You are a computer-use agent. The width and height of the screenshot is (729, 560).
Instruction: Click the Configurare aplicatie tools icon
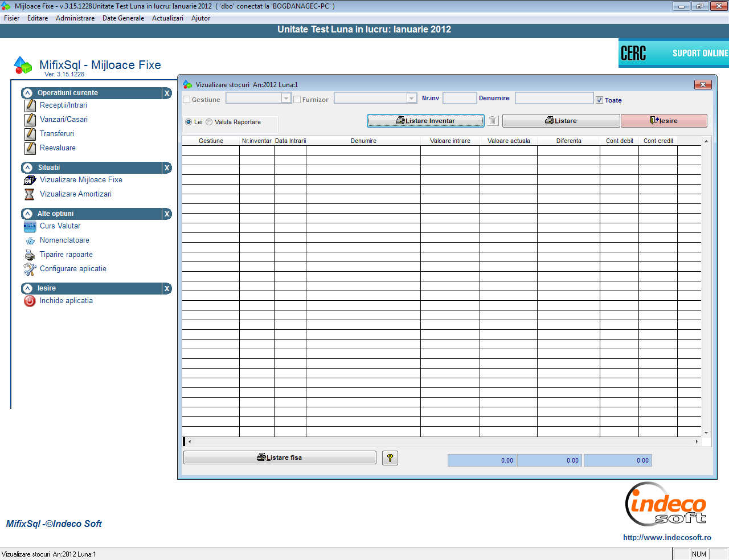click(30, 269)
